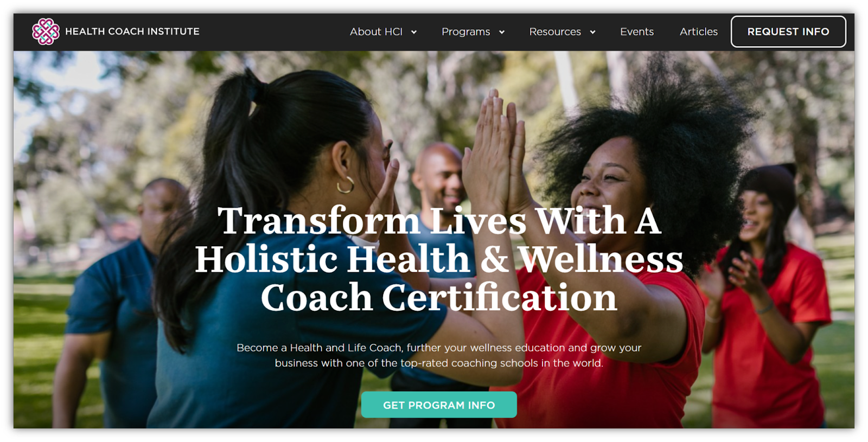This screenshot has width=868, height=442.
Task: Expand the chevron arrow beside Resources
Action: (592, 32)
